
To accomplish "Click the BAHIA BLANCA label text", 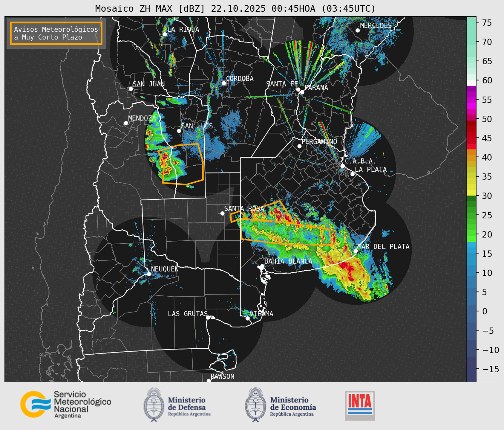I will 288,261.
